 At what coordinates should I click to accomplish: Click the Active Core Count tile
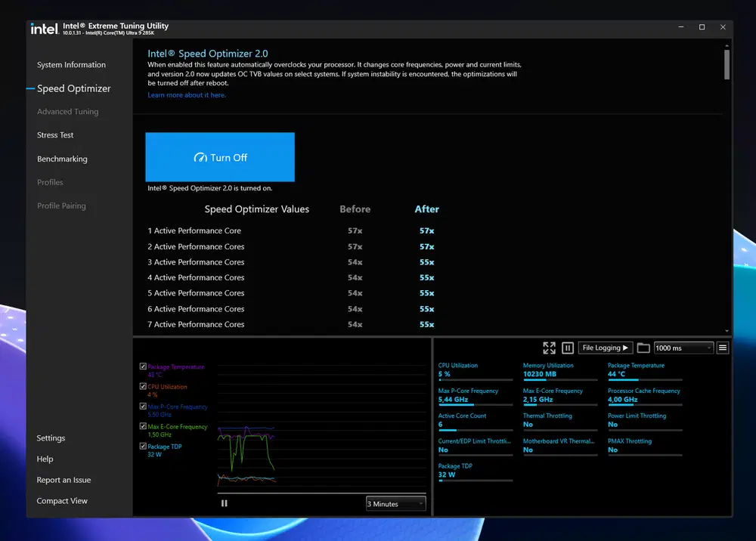pos(475,421)
